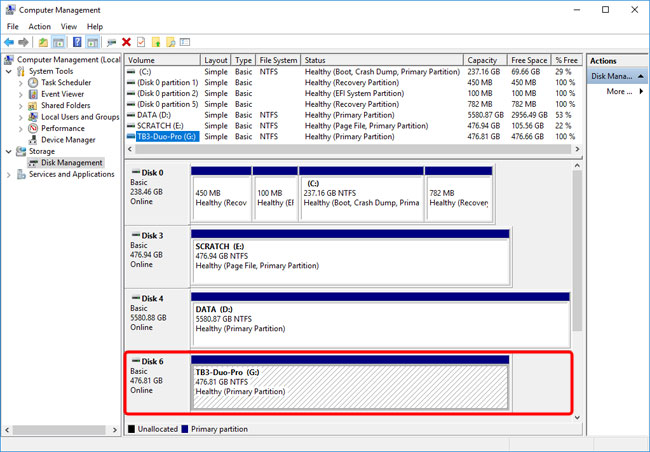Toggle Show/Hide Console Tree toolbar icon

59,42
